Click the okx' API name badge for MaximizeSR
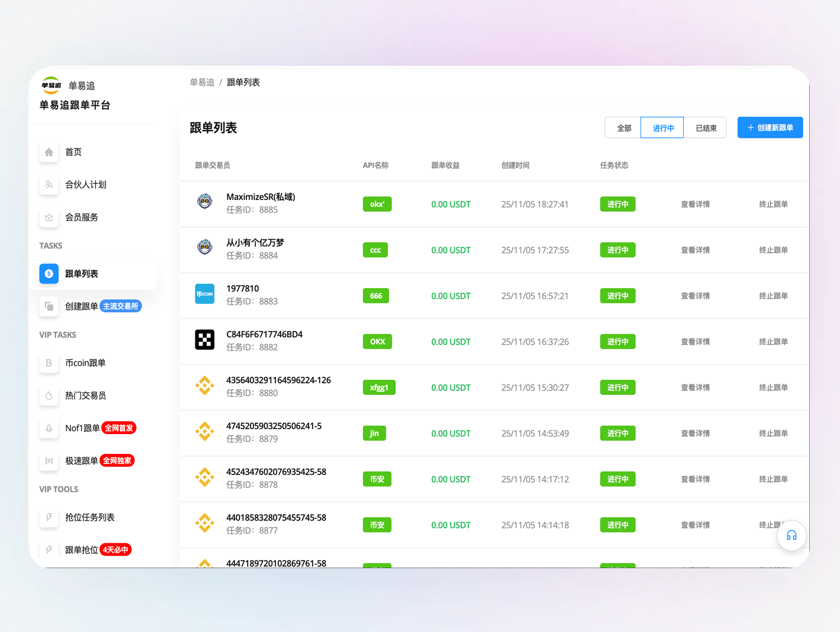Screen dimensions: 840x632 377,204
